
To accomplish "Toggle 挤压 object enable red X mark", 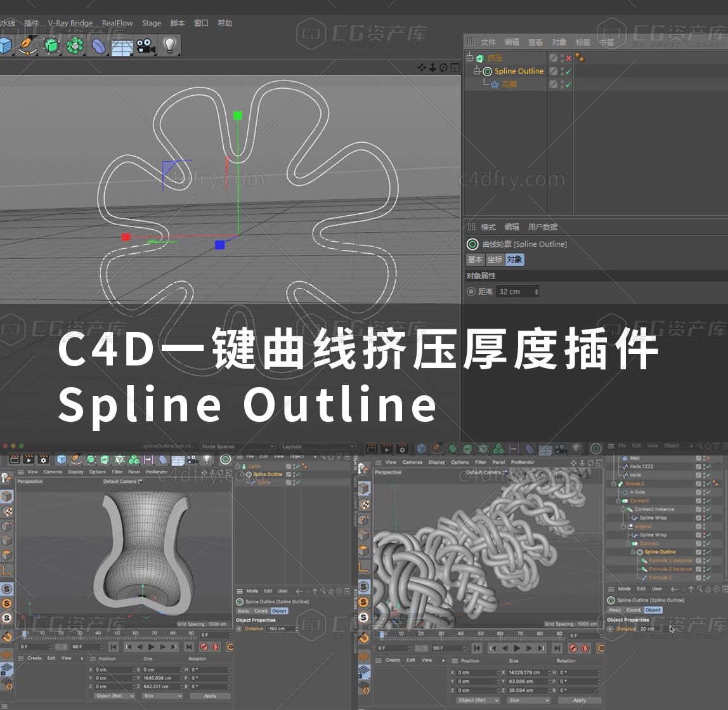I will point(569,58).
